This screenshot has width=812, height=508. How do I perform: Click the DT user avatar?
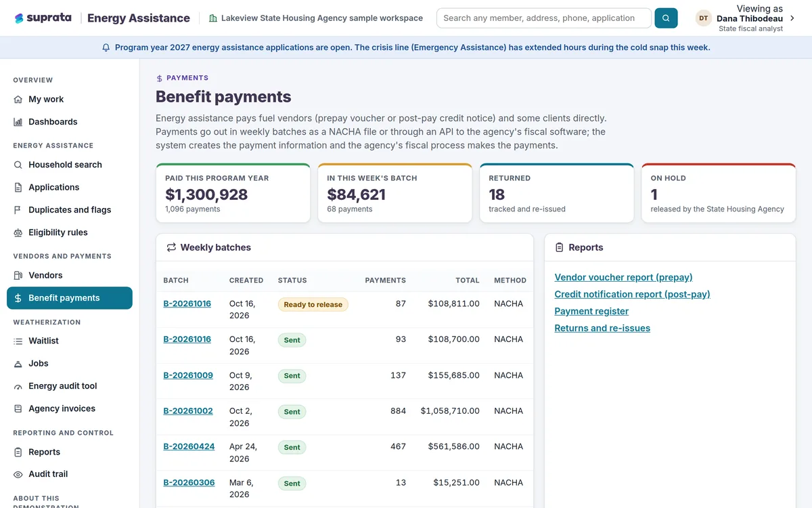point(704,18)
